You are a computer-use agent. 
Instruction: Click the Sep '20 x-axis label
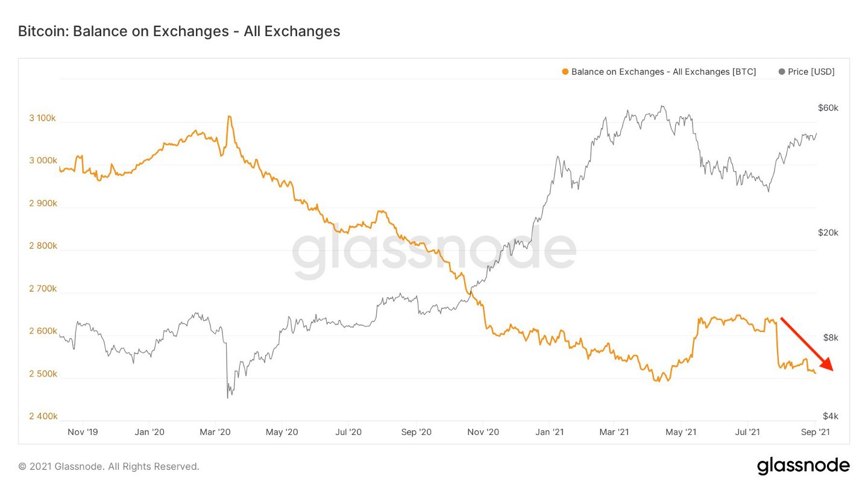pos(417,433)
